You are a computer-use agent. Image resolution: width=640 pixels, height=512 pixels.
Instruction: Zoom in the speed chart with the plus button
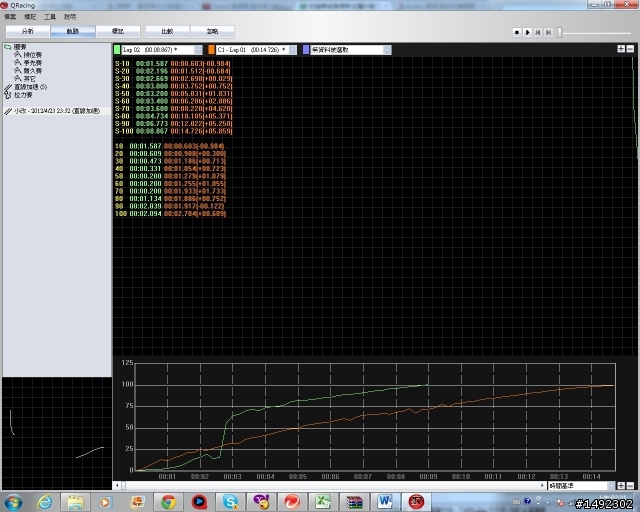(621, 485)
